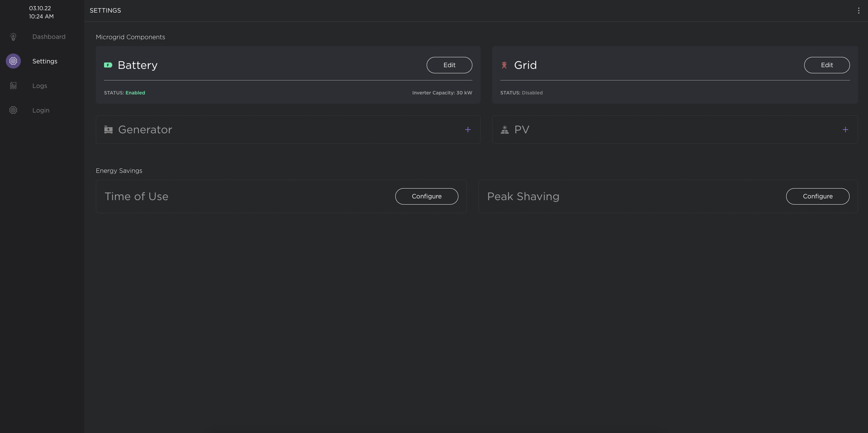The image size is (868, 433).
Task: Configure Peak Shaving
Action: [x=818, y=196]
